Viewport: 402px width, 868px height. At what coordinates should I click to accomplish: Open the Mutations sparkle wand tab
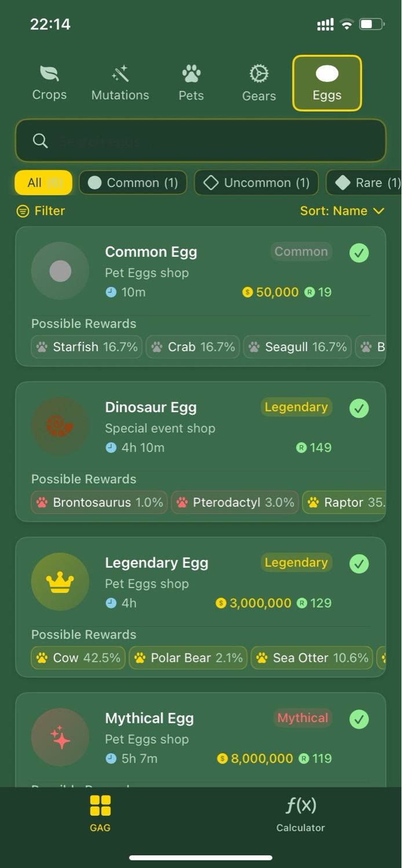pos(120,83)
